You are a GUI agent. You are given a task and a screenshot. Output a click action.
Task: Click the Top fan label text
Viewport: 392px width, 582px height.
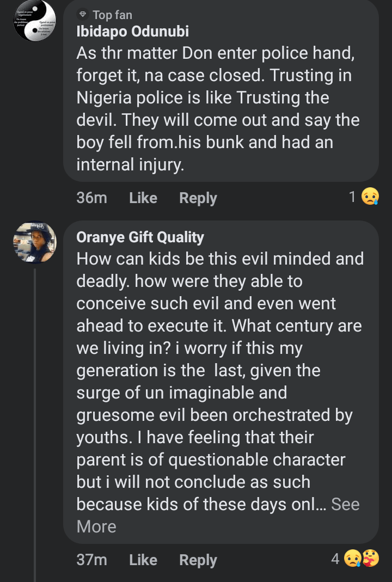pos(112,15)
